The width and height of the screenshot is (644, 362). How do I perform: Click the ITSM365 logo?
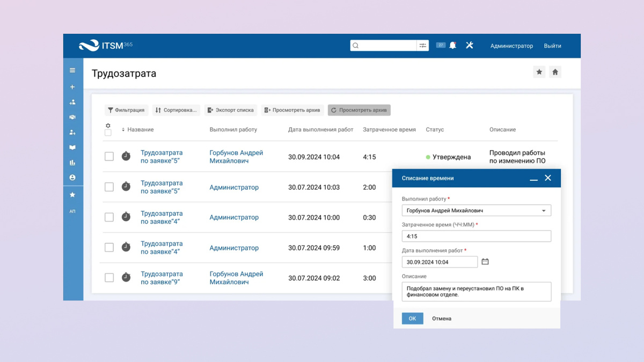click(105, 46)
